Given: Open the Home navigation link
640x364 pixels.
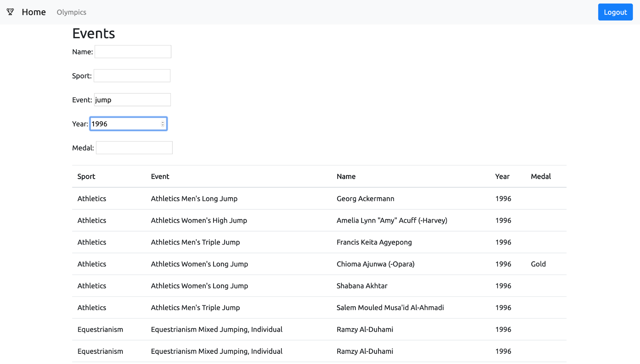Looking at the screenshot, I should tap(34, 12).
